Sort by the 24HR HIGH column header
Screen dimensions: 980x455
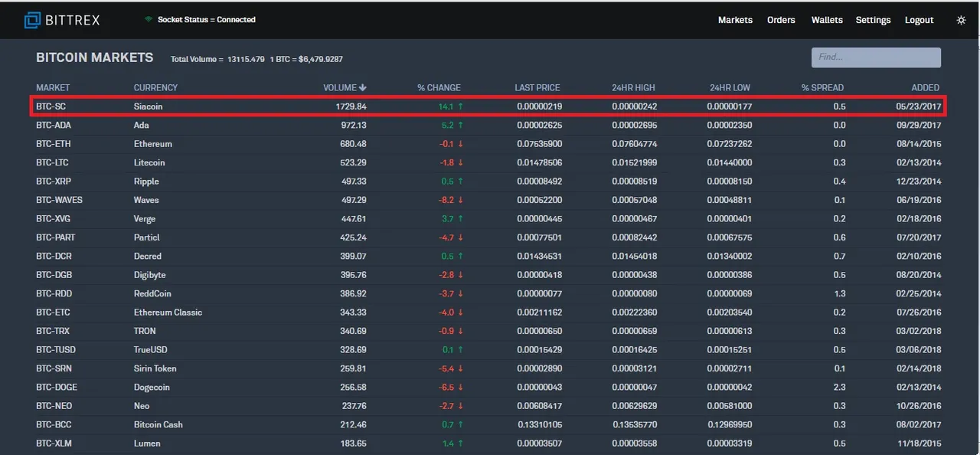point(633,87)
